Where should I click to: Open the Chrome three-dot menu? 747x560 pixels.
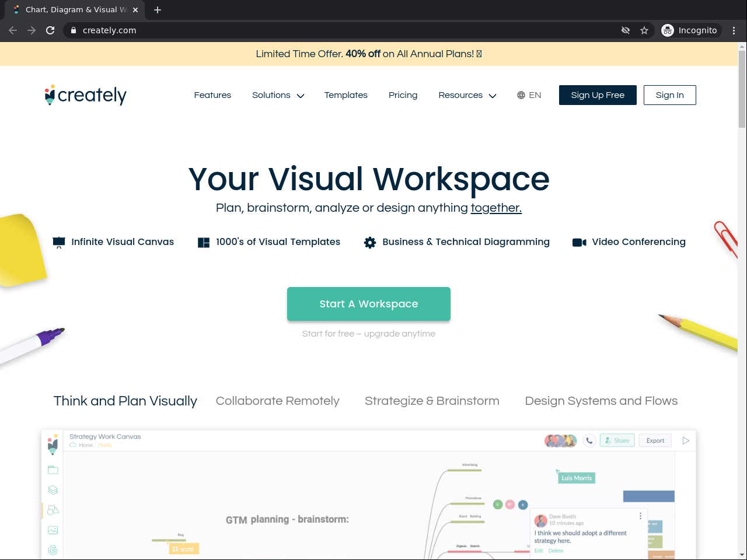tap(734, 30)
